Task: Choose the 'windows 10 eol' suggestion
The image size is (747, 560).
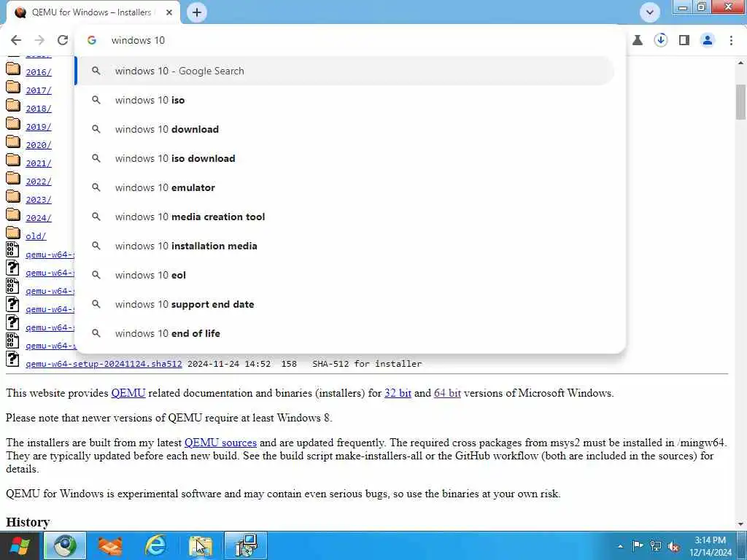Action: (x=344, y=275)
